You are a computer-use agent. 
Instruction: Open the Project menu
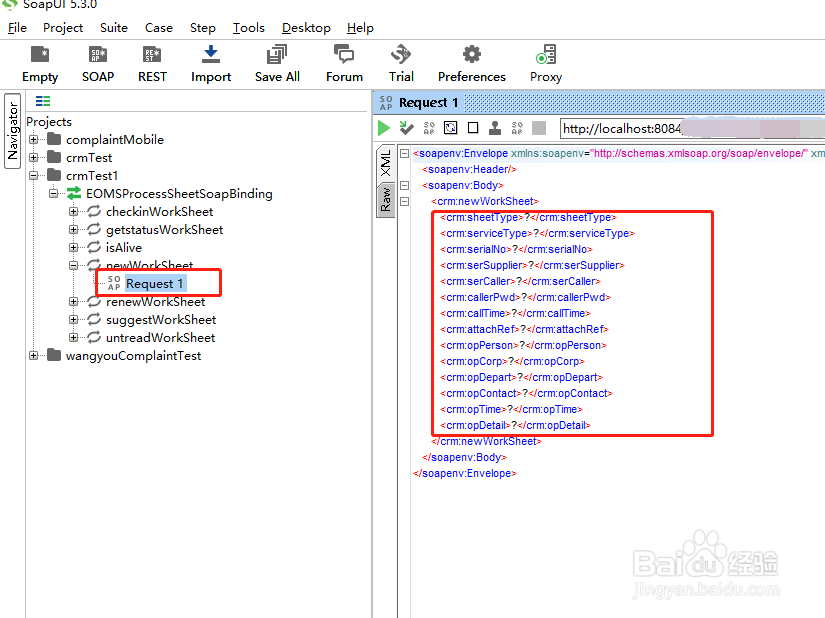pyautogui.click(x=63, y=28)
